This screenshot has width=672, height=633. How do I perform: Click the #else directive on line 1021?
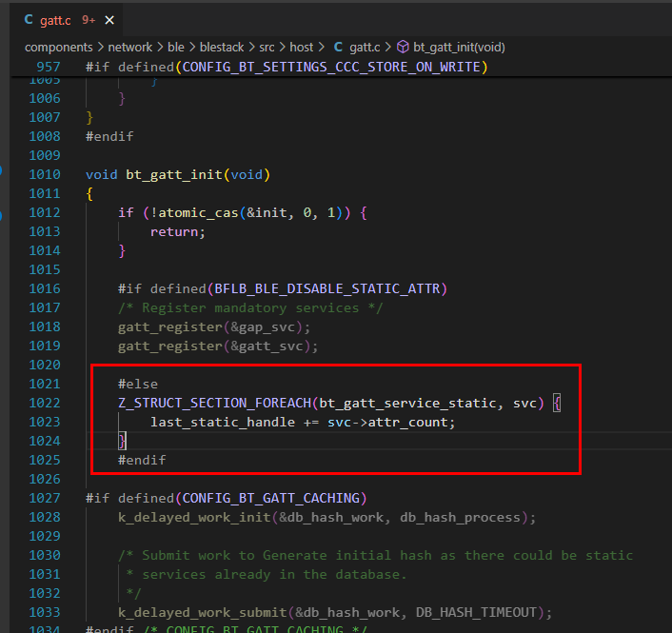click(138, 384)
